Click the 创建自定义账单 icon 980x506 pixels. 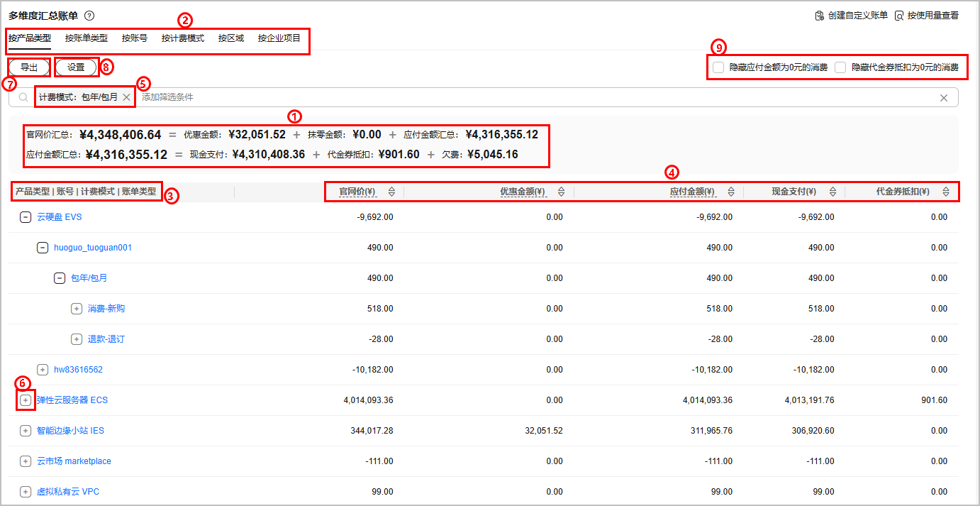[819, 16]
